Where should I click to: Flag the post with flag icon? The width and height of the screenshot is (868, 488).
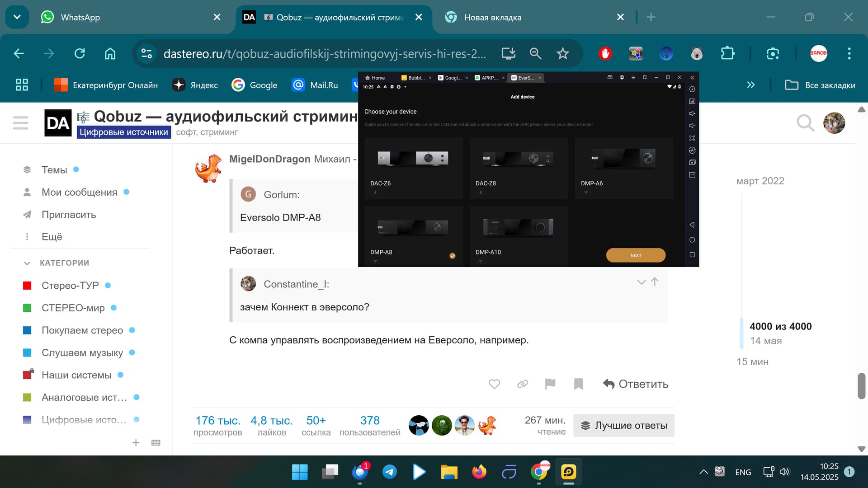coord(550,384)
